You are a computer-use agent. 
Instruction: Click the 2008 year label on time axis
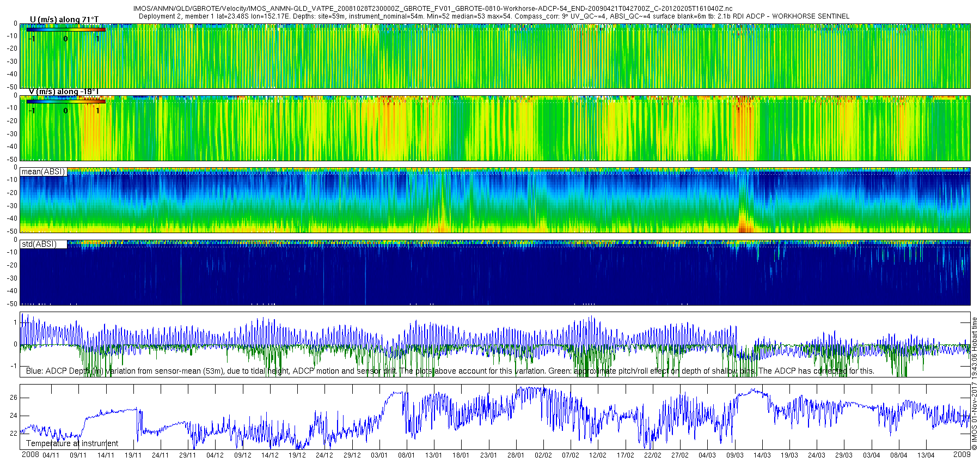pos(30,455)
